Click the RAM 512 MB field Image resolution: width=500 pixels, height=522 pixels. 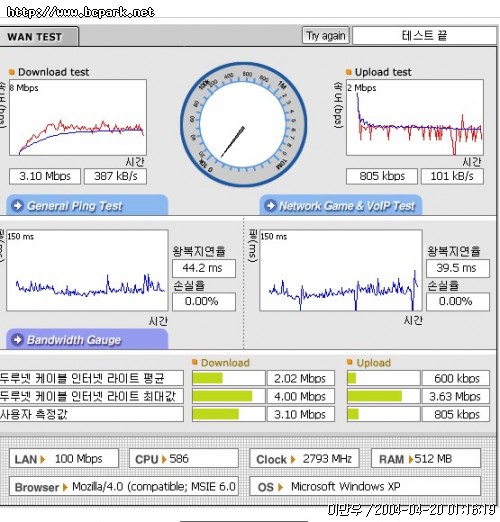point(426,459)
